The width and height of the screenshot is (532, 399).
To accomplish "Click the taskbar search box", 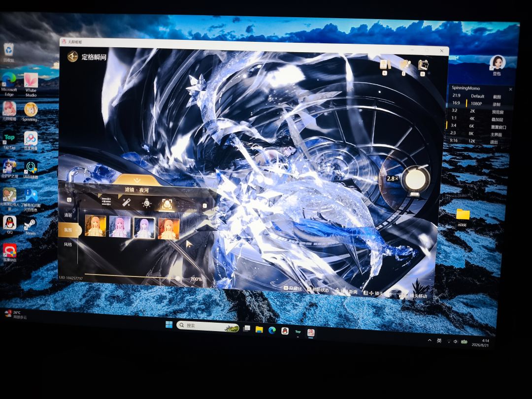I will coord(208,326).
